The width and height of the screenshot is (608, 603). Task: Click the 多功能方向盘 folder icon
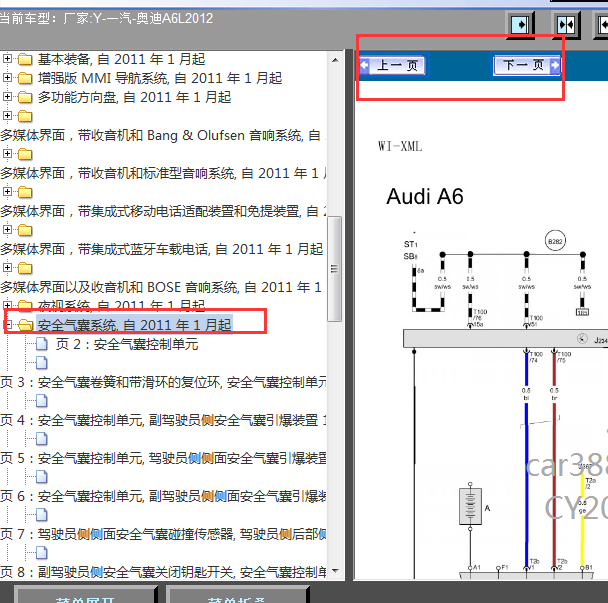25,97
